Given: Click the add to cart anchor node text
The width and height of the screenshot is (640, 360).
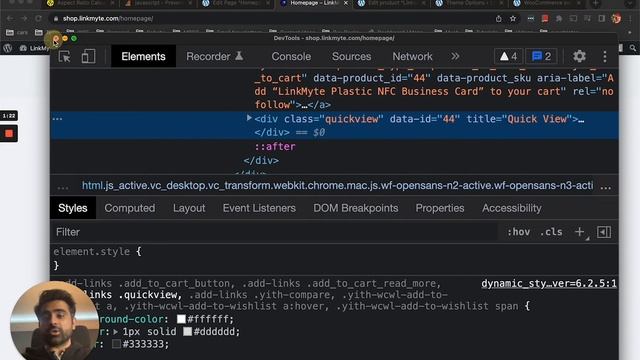Looking at the screenshot, I should tap(434, 91).
